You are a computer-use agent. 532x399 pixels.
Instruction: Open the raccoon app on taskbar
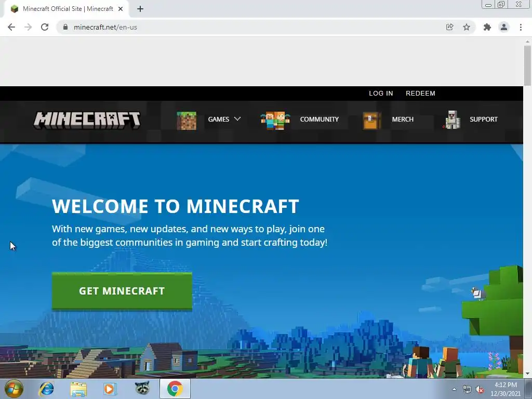142,388
